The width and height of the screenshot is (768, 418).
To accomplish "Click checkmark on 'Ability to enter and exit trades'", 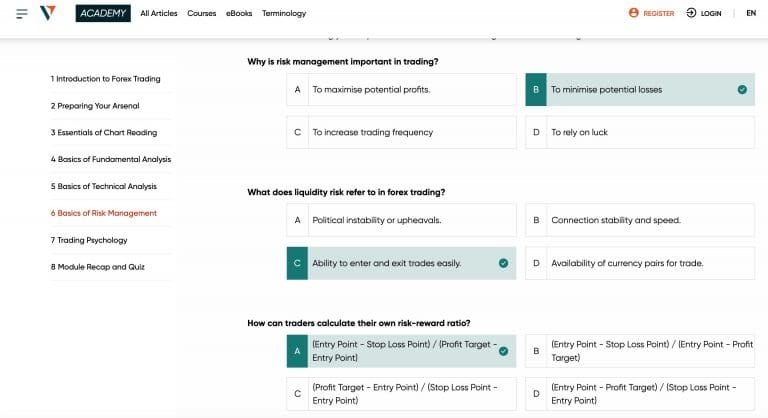I will [503, 263].
